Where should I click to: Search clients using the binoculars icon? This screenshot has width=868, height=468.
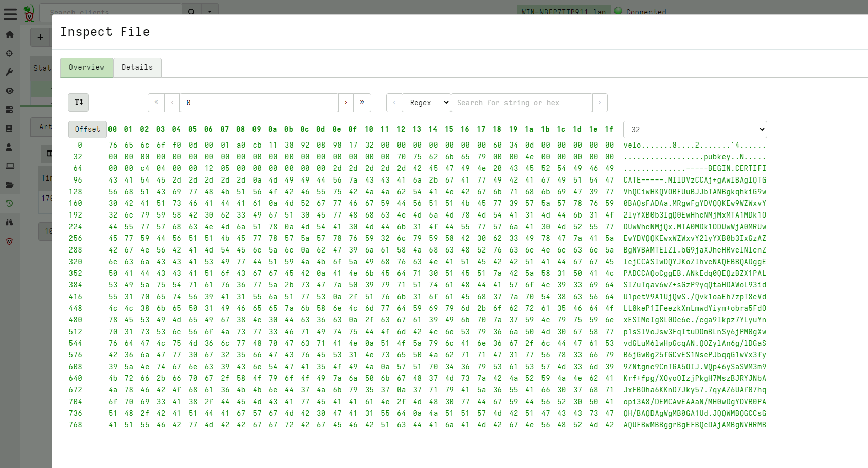coord(9,222)
